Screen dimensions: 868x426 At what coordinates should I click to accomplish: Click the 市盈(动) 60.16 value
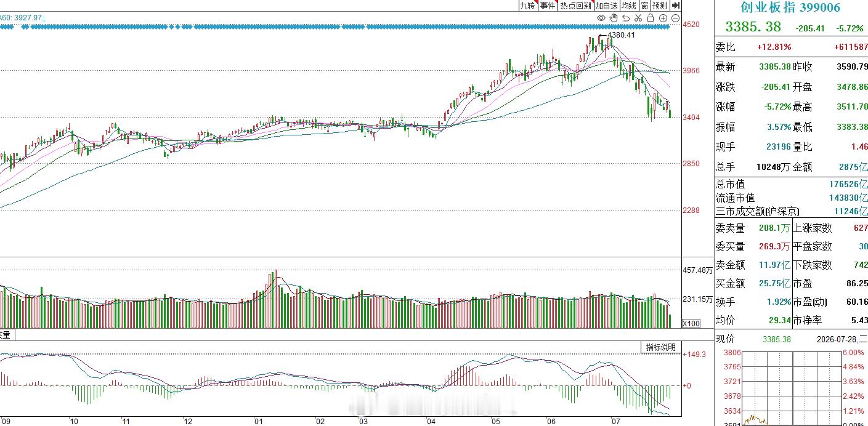click(857, 302)
